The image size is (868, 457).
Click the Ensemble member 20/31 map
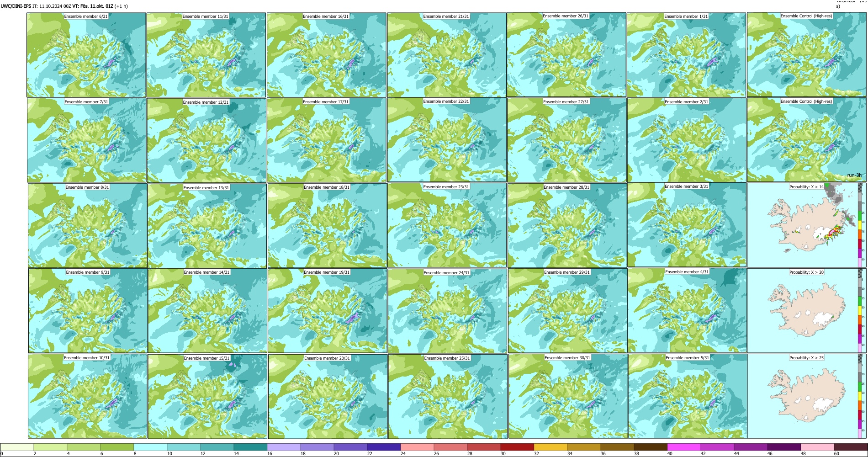point(328,396)
